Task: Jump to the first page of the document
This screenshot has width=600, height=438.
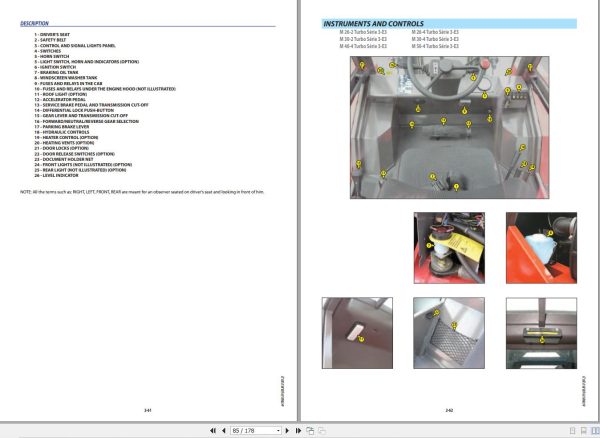Action: 213,431
